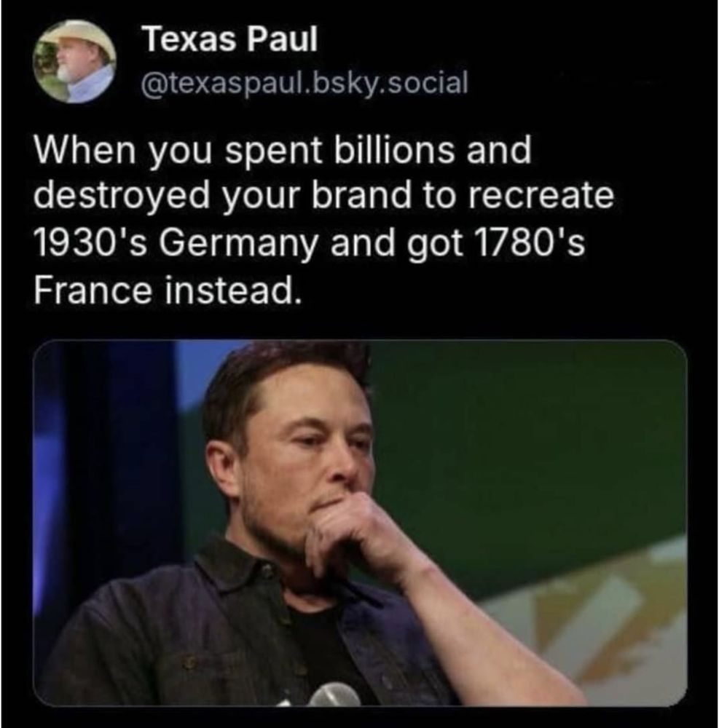Click the yellow arrow graphic in the photo background
This screenshot has width=719, height=728.
click(618, 617)
